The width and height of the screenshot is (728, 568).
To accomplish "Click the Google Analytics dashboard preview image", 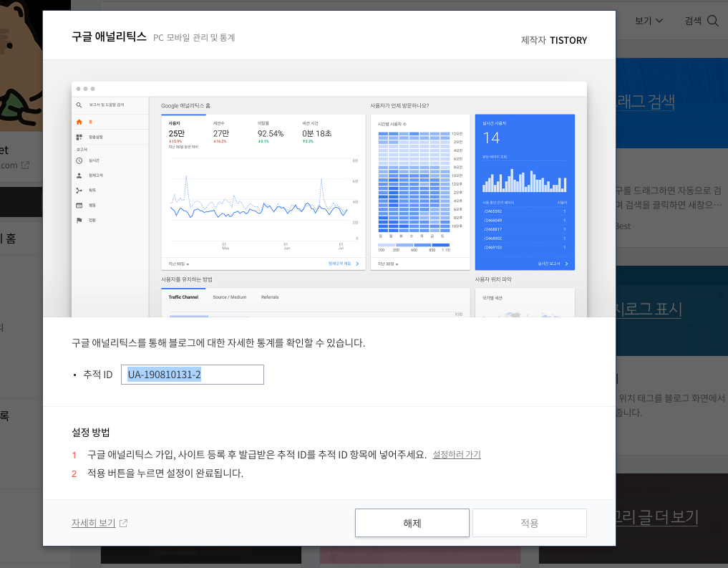I will (329, 199).
